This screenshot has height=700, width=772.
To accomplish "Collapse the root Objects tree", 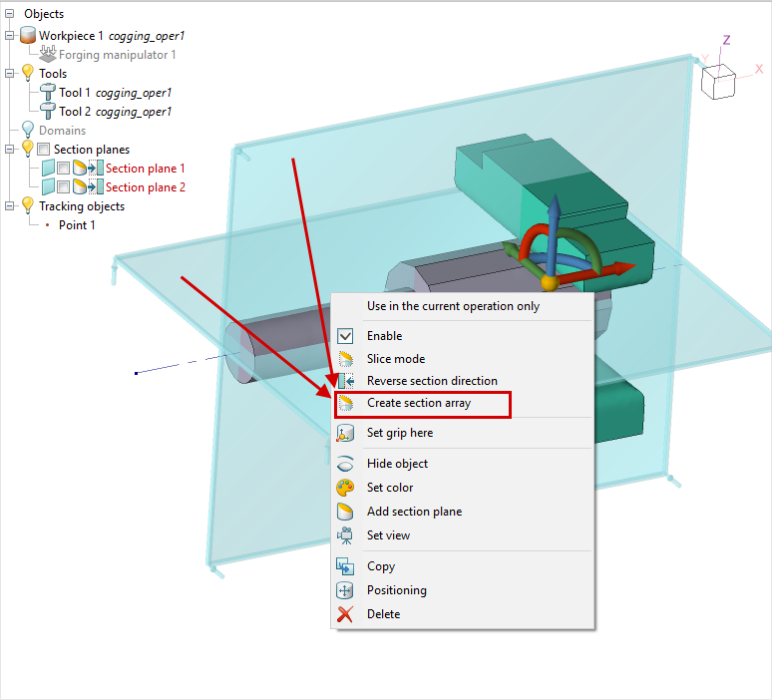I will click(x=10, y=14).
